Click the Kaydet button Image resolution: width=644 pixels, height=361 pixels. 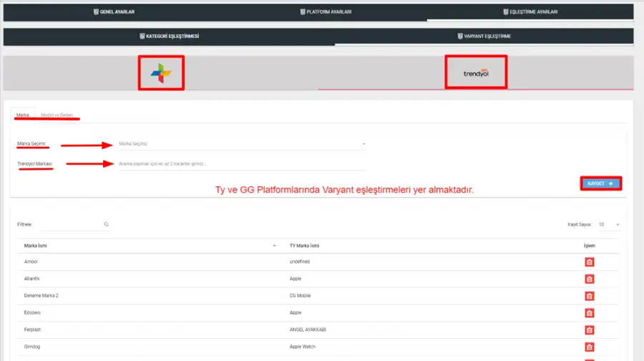601,183
